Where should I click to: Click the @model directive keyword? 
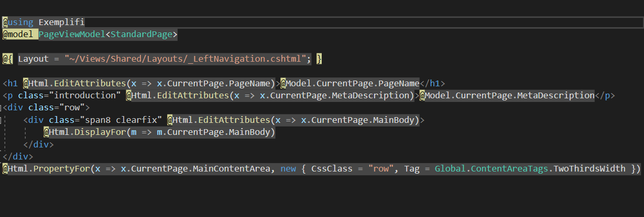point(18,35)
